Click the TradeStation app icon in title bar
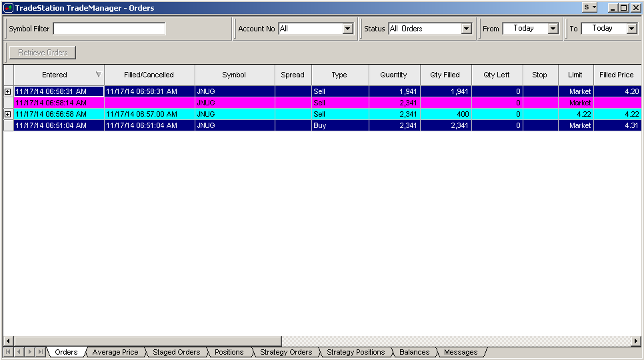The height and width of the screenshot is (360, 644). pos(8,8)
